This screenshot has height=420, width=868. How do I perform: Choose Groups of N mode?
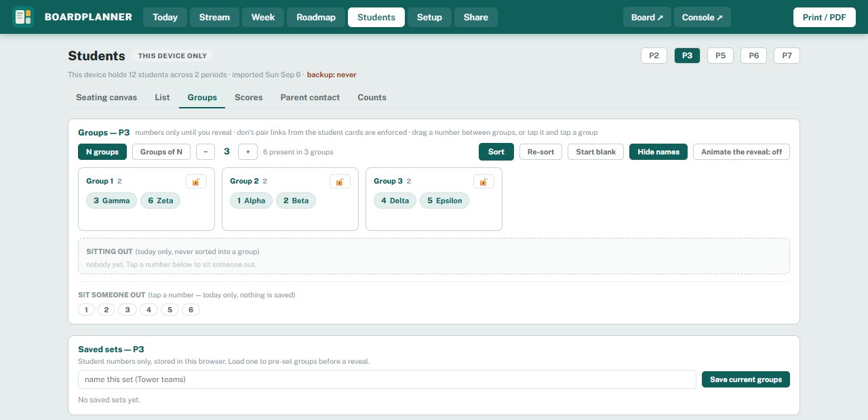pyautogui.click(x=161, y=152)
